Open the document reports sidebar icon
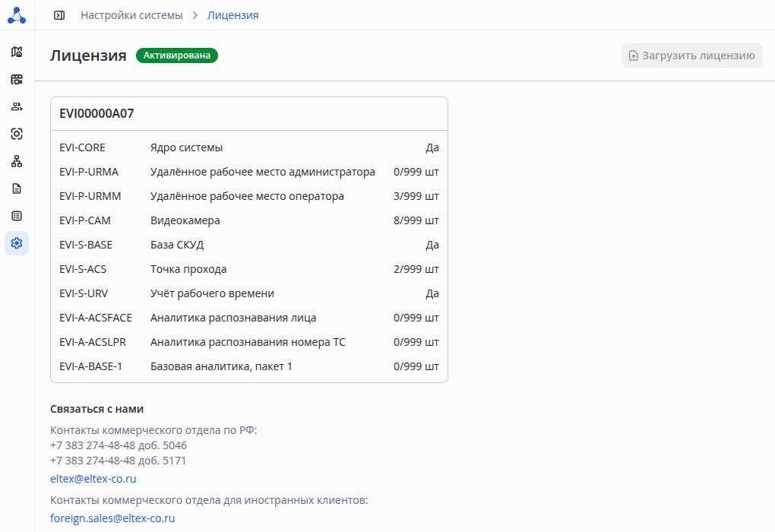The width and height of the screenshot is (775, 532). [x=17, y=188]
